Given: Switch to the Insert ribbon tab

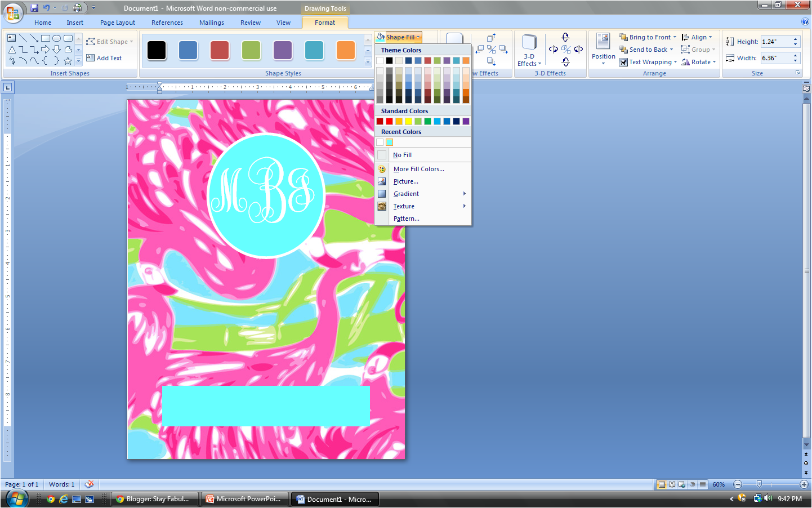Looking at the screenshot, I should pyautogui.click(x=75, y=23).
